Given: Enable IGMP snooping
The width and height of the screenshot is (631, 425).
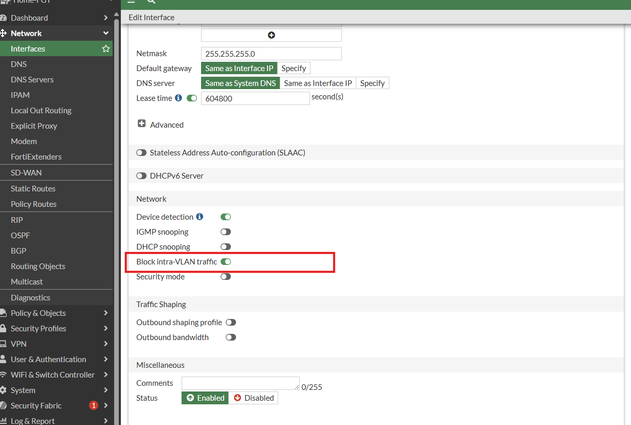Looking at the screenshot, I should (226, 232).
